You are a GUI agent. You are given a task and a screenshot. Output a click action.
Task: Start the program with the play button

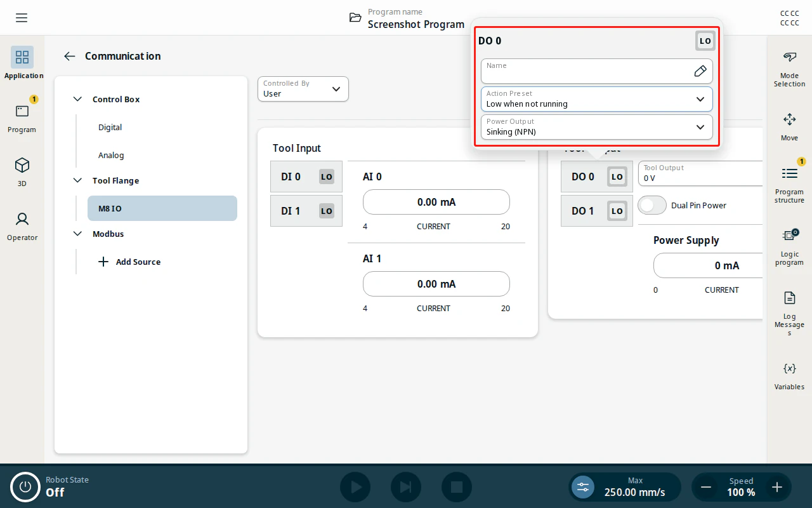click(x=355, y=487)
